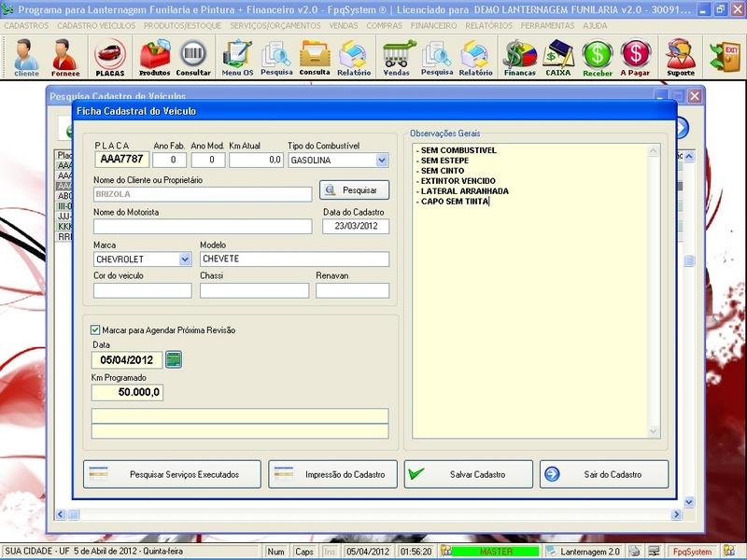Expand the Marca dropdown
747x560 pixels.
tap(184, 259)
